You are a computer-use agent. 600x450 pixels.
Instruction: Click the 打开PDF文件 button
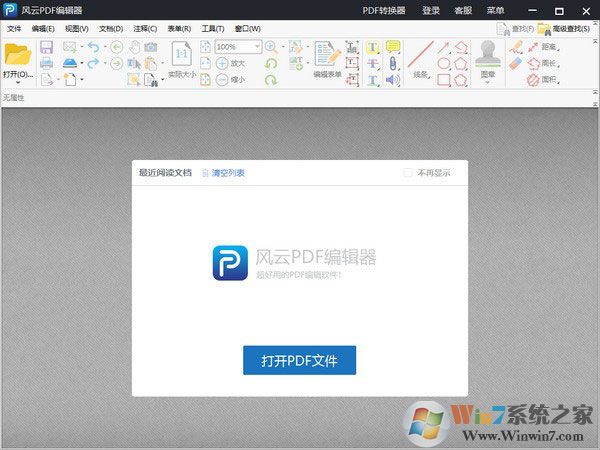tap(299, 360)
